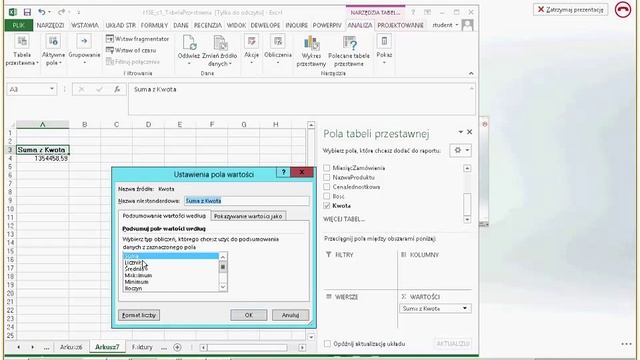Switch to the FORMUŁY ribbon tab
This screenshot has height=360, width=640.
154,25
